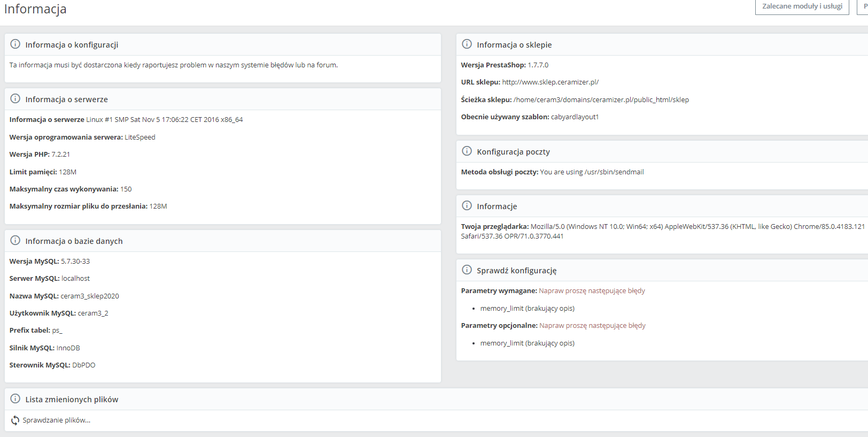Select the browser user agent Mozilla/5.0 text
This screenshot has width=868, height=437.
(x=663, y=232)
